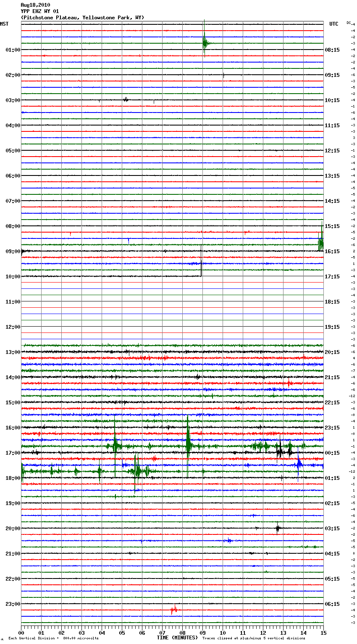Select the "UTC" time zone label
The height and width of the screenshot is (644, 357).
(x=334, y=24)
